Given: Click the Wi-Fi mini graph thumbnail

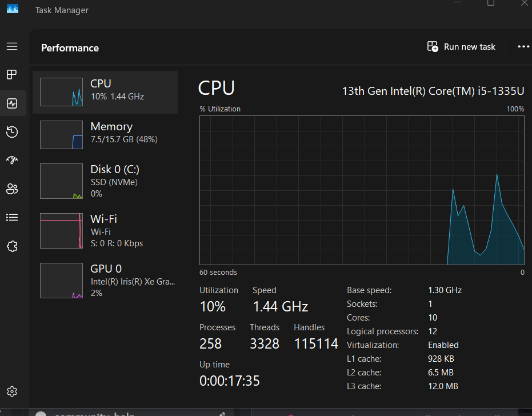Looking at the screenshot, I should tap(61, 231).
